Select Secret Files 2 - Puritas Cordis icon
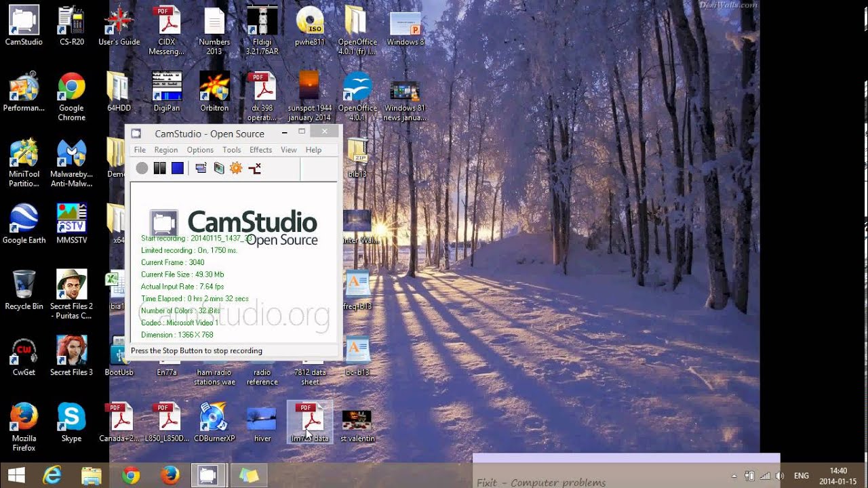Screen dimensions: 868x488 71,295
